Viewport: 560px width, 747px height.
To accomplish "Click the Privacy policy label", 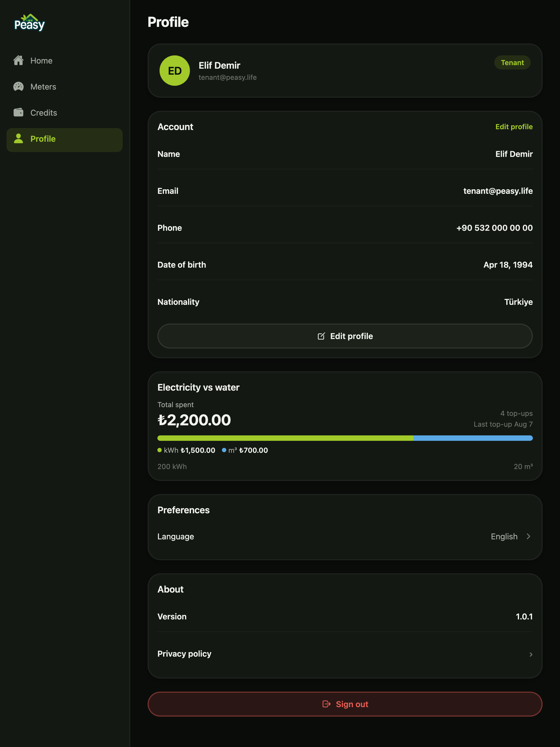I will tap(184, 654).
